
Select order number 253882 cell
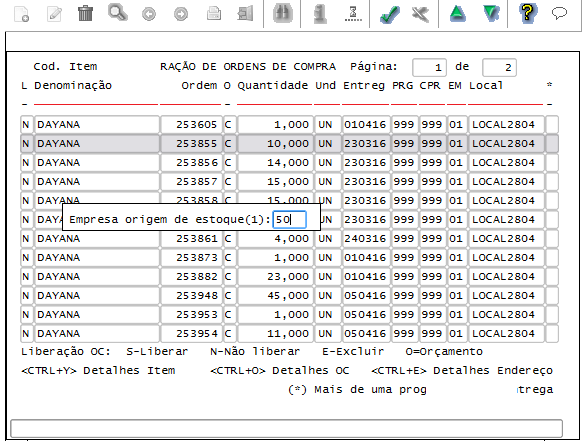(191, 276)
